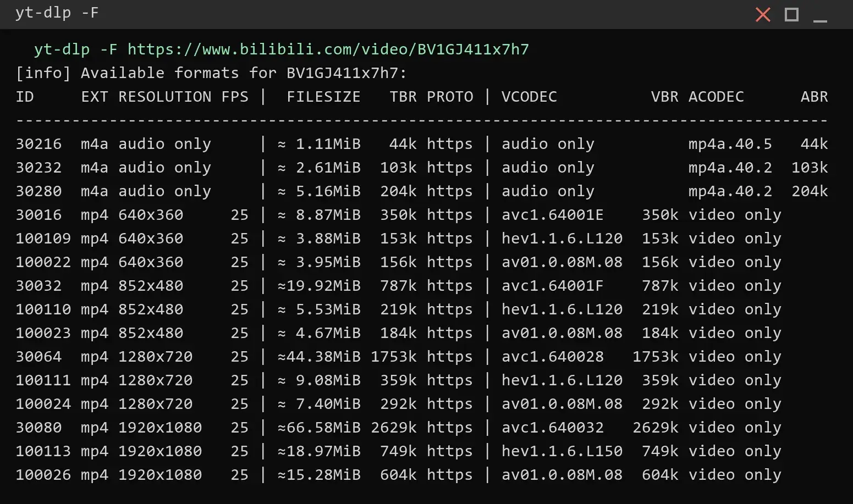Select format ID 100109
The height and width of the screenshot is (504, 853).
[x=43, y=239]
